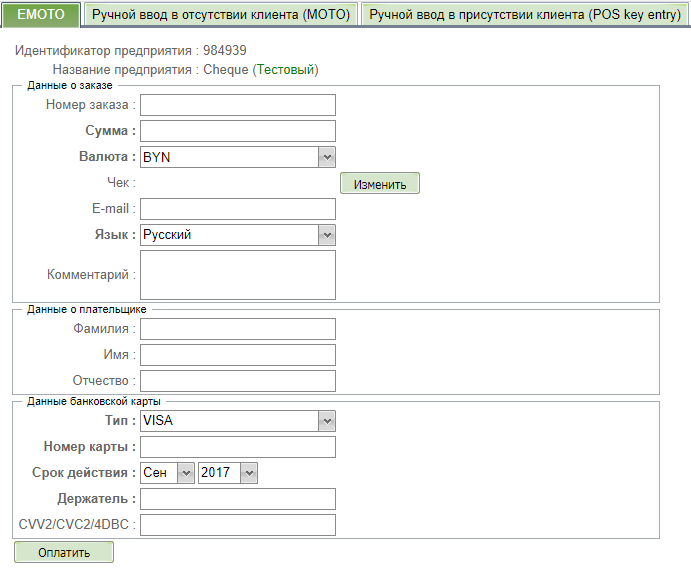Open the POS key entry tab
The width and height of the screenshot is (691, 575).
coord(524,15)
